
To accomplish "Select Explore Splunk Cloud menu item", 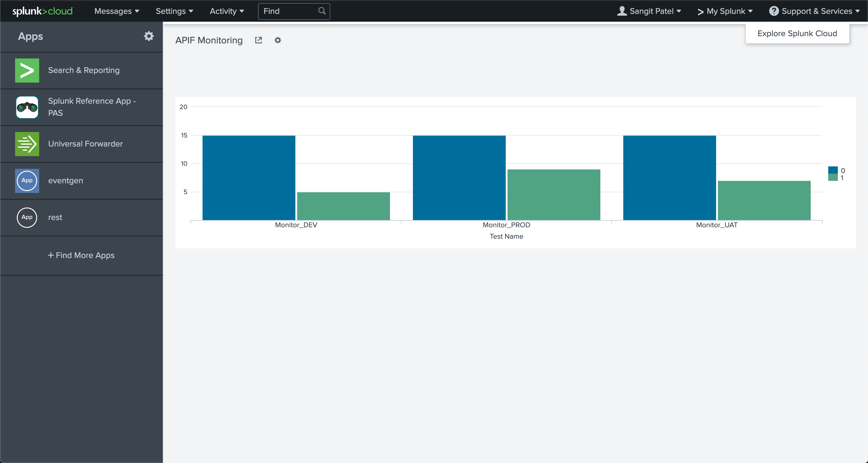I will [797, 33].
